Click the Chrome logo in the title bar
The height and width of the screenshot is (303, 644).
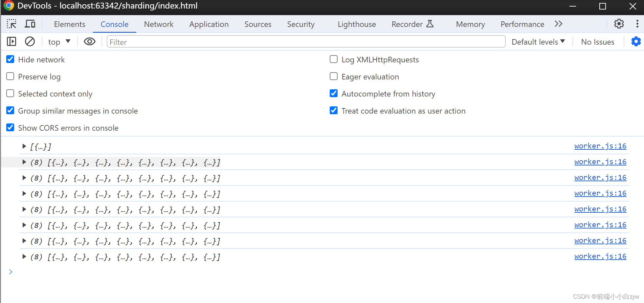tap(9, 6)
